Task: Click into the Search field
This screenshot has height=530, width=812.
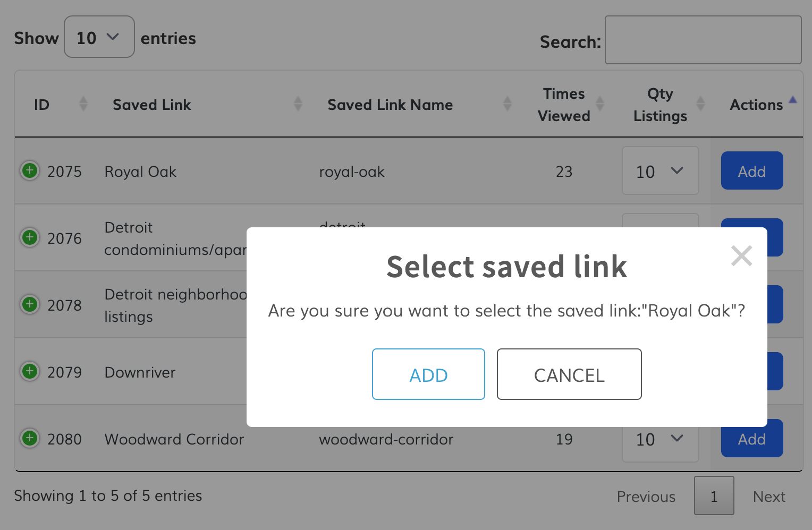Action: pos(703,40)
